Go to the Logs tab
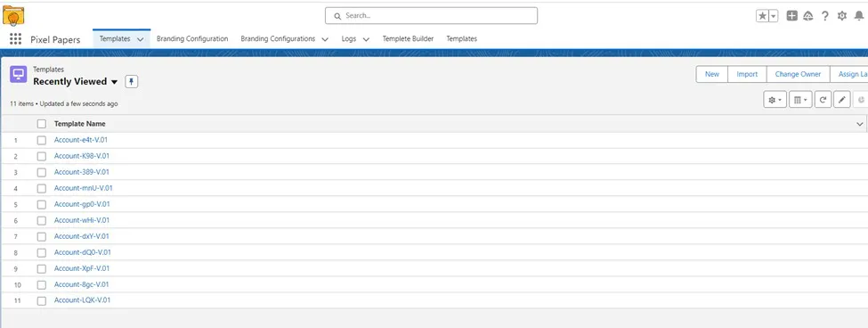 pyautogui.click(x=349, y=39)
